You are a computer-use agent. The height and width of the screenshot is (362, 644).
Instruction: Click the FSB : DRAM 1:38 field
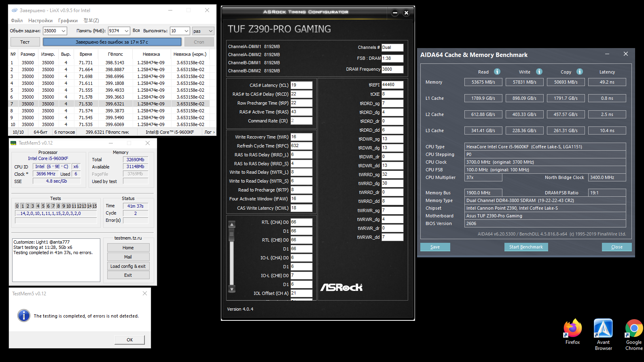click(x=392, y=58)
